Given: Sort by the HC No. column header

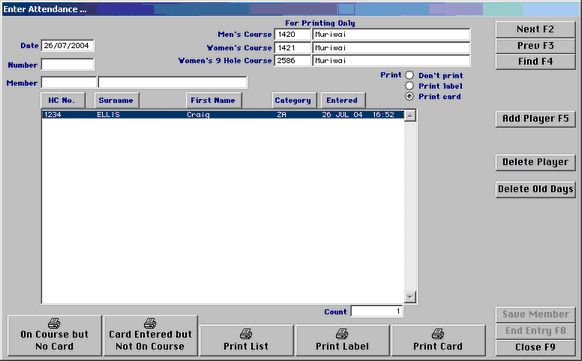Looking at the screenshot, I should tap(62, 100).
